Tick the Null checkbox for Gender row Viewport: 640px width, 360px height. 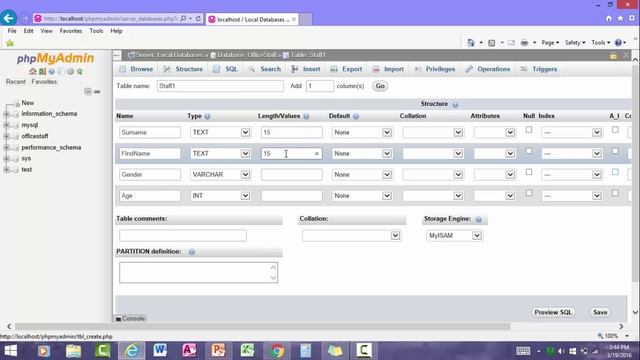(x=529, y=172)
